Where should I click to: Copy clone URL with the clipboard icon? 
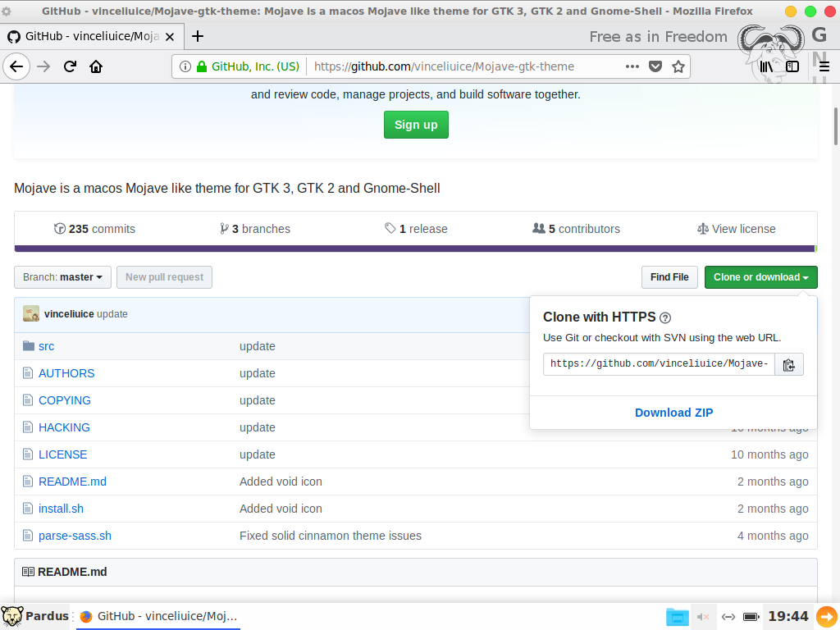pos(789,364)
